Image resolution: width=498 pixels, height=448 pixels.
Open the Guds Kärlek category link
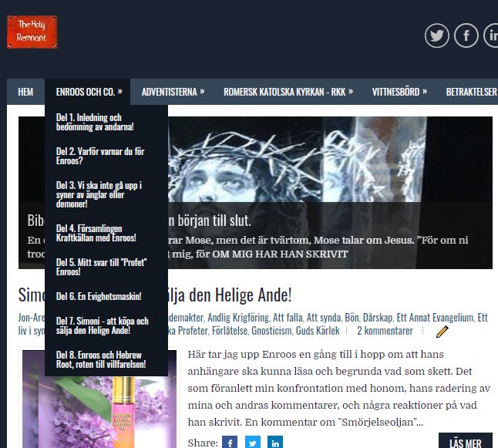[318, 331]
